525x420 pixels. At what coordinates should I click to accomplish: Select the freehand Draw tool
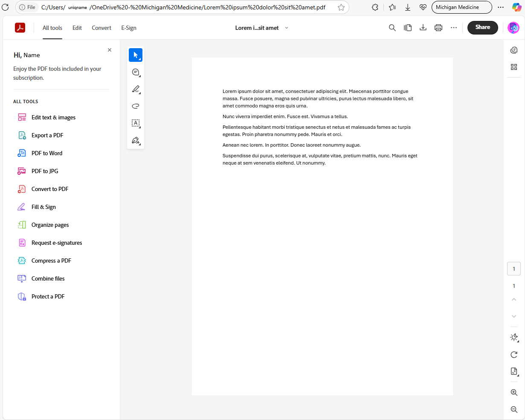coord(136,106)
